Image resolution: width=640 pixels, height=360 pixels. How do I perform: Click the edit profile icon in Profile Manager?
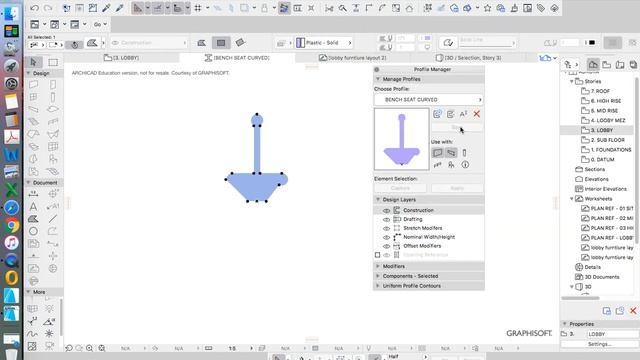coord(450,114)
